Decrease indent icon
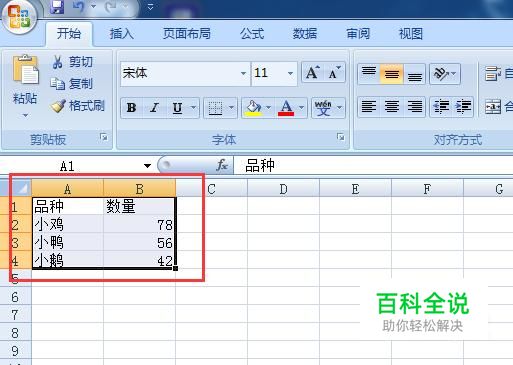This screenshot has height=365, width=513. point(441,107)
